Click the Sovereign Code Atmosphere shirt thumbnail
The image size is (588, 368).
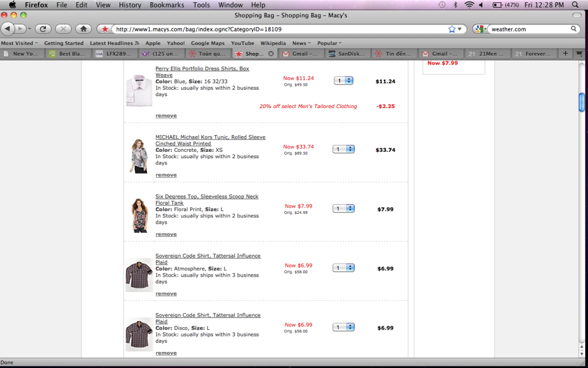[x=138, y=275]
